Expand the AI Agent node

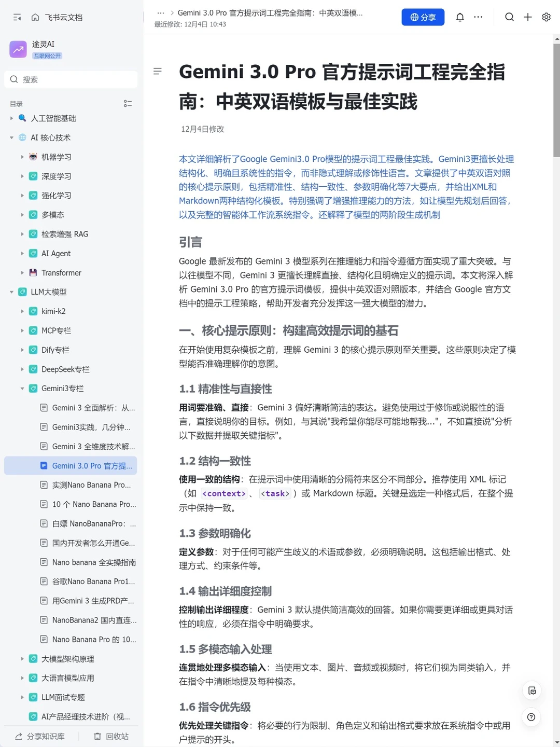click(22, 253)
